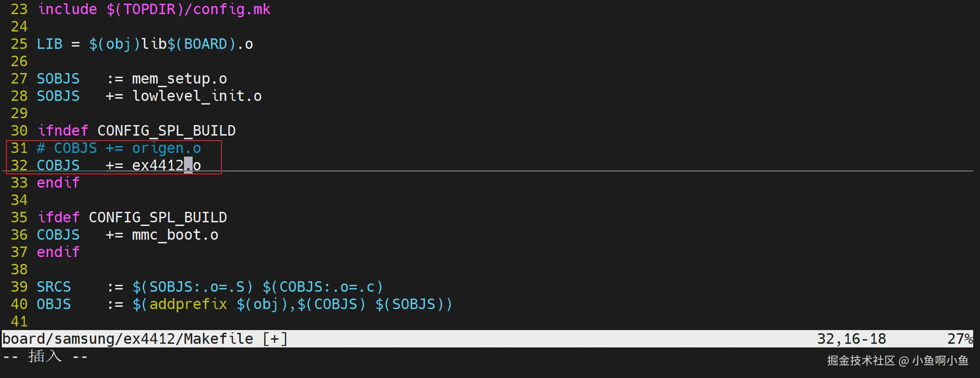The image size is (980, 378).
Task: Place cursor on ex4412.o text
Action: coord(166,165)
